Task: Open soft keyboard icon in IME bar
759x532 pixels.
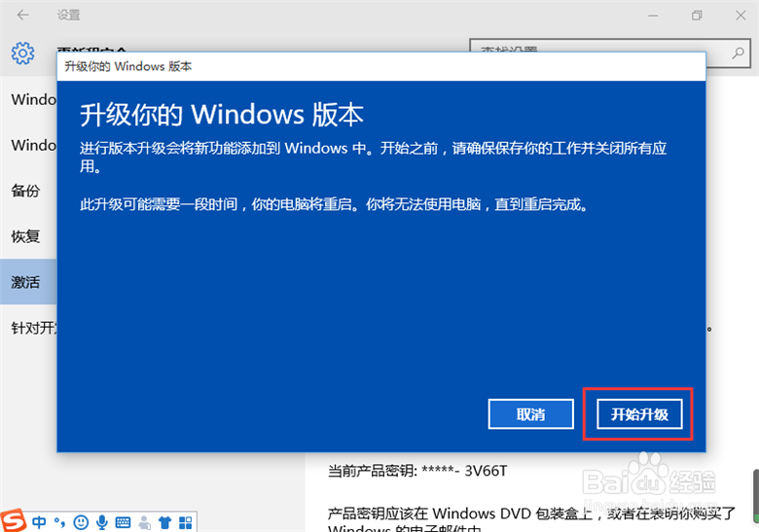Action: [x=123, y=522]
